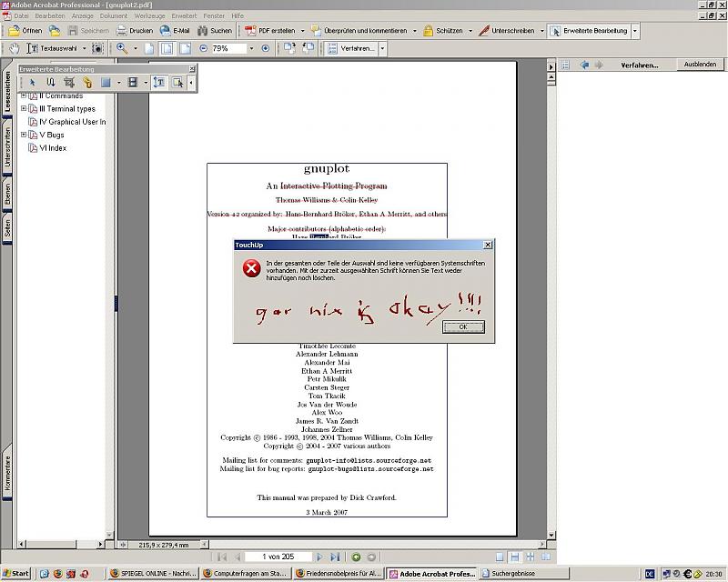Click the Ausblenden button
The image size is (728, 582).
coord(700,65)
